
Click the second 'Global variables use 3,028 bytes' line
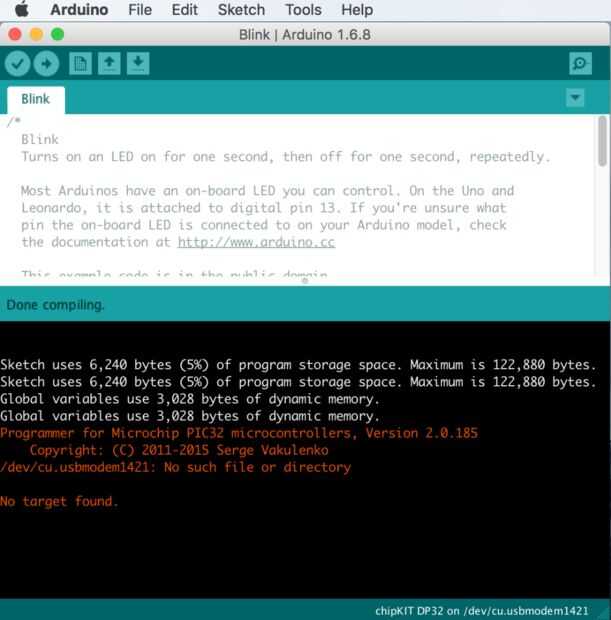coord(190,416)
